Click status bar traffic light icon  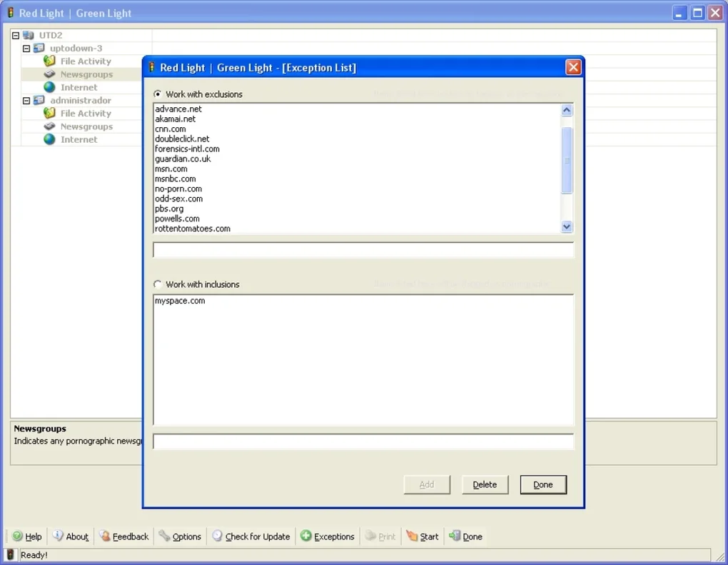pos(10,554)
